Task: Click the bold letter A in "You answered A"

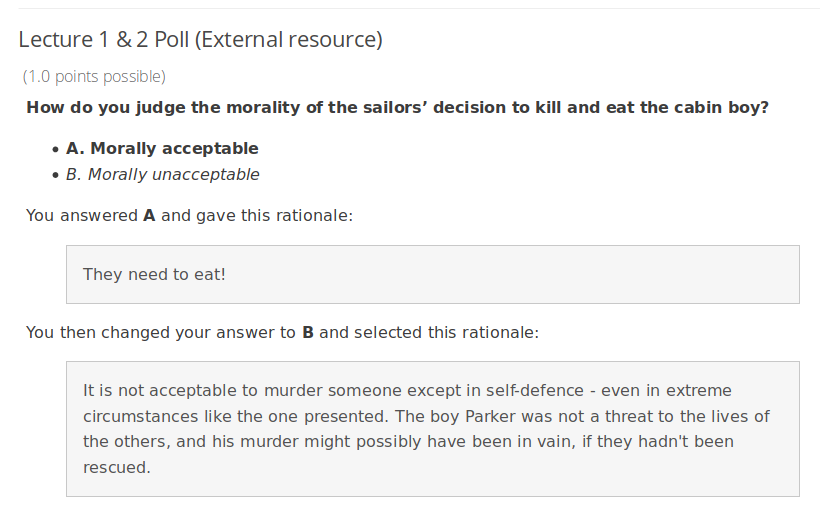Action: click(x=149, y=215)
